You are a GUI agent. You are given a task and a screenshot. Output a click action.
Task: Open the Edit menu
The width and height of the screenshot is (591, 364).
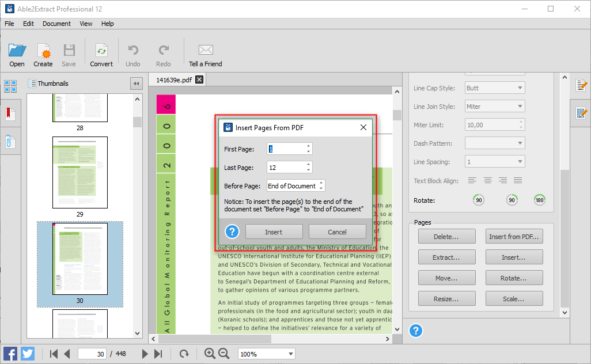pos(28,24)
